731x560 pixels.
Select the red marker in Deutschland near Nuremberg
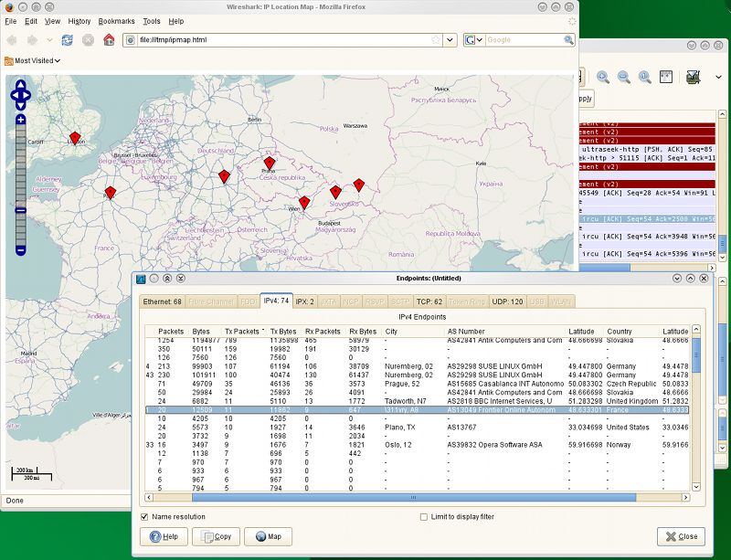point(224,176)
